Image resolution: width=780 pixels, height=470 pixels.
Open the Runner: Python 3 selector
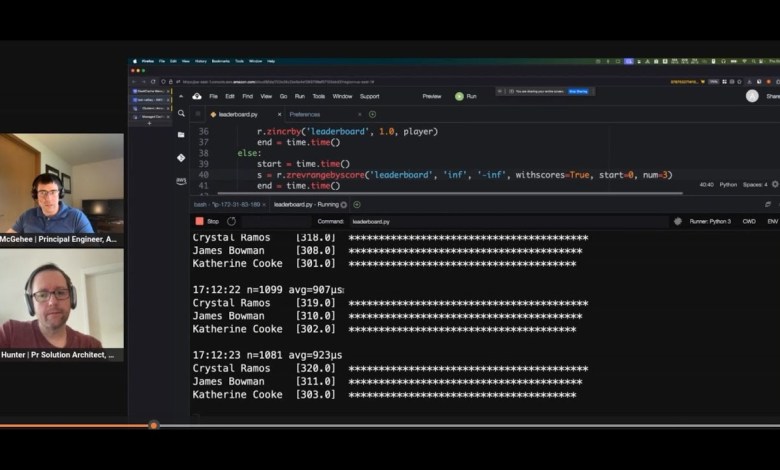710,221
